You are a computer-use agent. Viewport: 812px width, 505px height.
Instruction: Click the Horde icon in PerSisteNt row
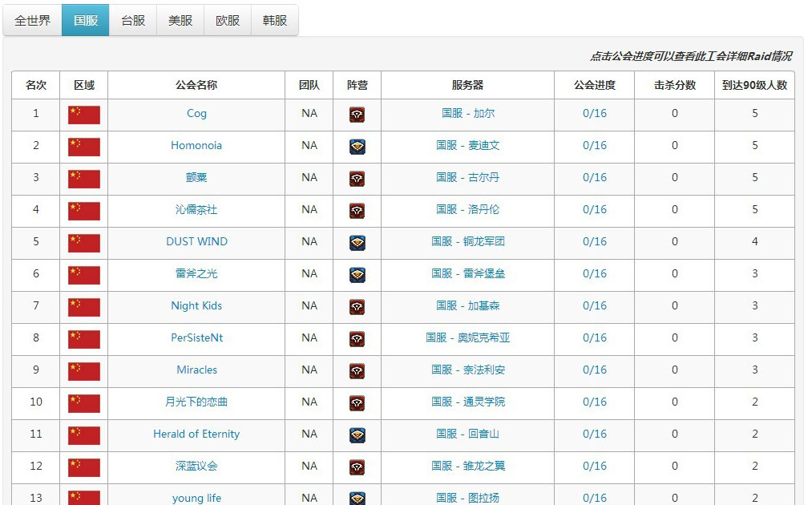(357, 339)
